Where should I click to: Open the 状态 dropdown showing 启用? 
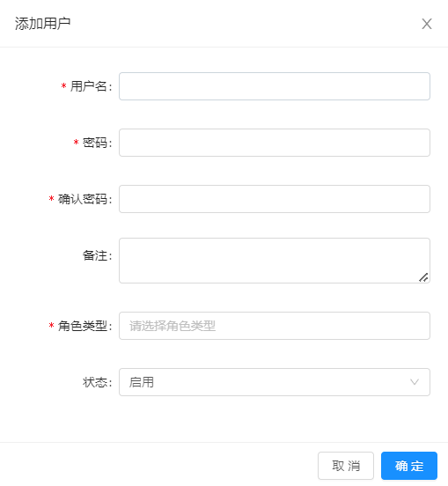[275, 382]
